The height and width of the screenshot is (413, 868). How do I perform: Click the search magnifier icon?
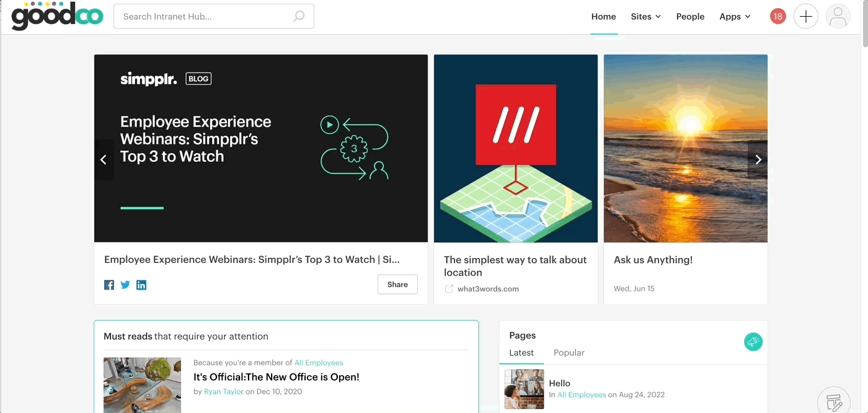pyautogui.click(x=299, y=17)
